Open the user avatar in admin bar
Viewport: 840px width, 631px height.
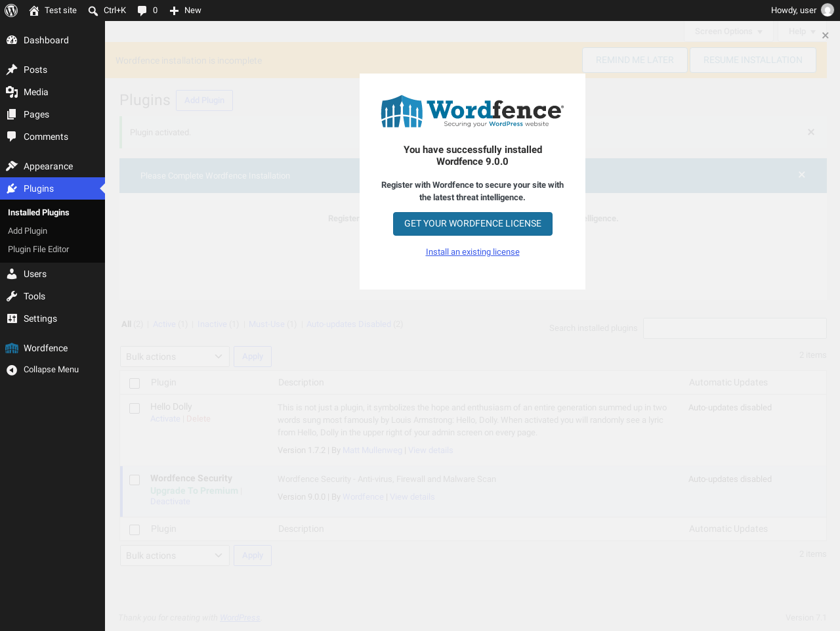click(828, 11)
